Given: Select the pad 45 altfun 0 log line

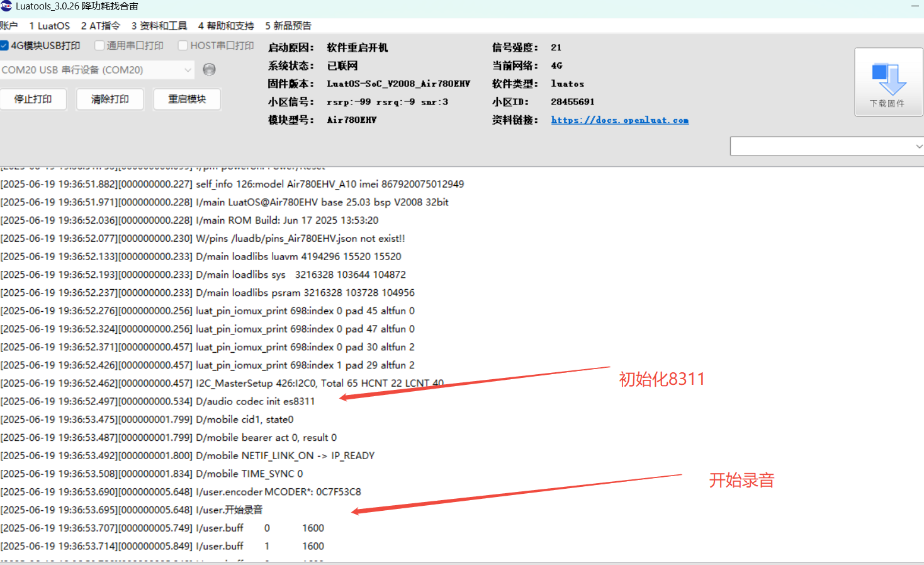Looking at the screenshot, I should pos(208,311).
